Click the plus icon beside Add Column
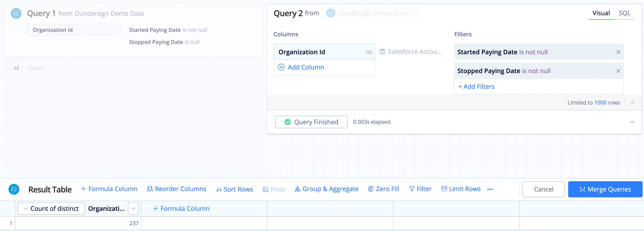The width and height of the screenshot is (644, 231). [x=281, y=67]
